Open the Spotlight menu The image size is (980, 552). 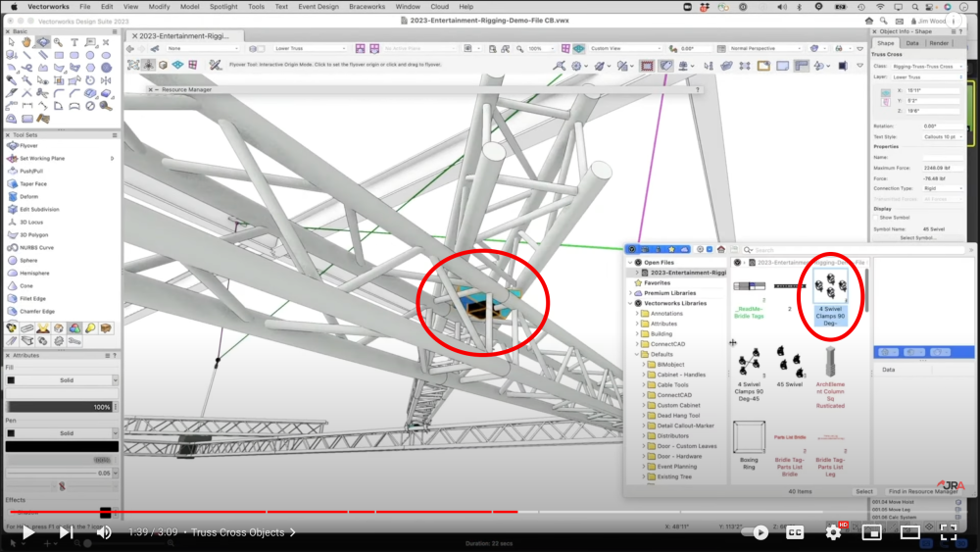click(222, 7)
